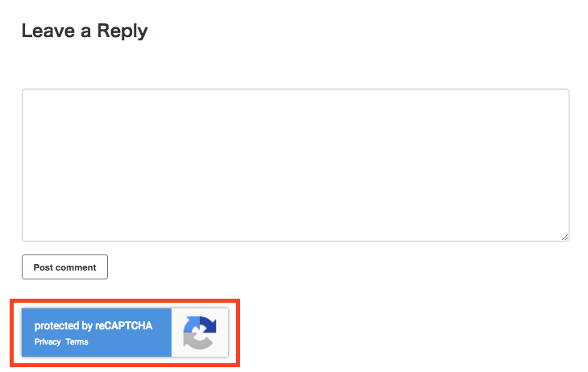The image size is (588, 372).
Task: Place cursor at top-left of comment box
Action: click(x=27, y=94)
